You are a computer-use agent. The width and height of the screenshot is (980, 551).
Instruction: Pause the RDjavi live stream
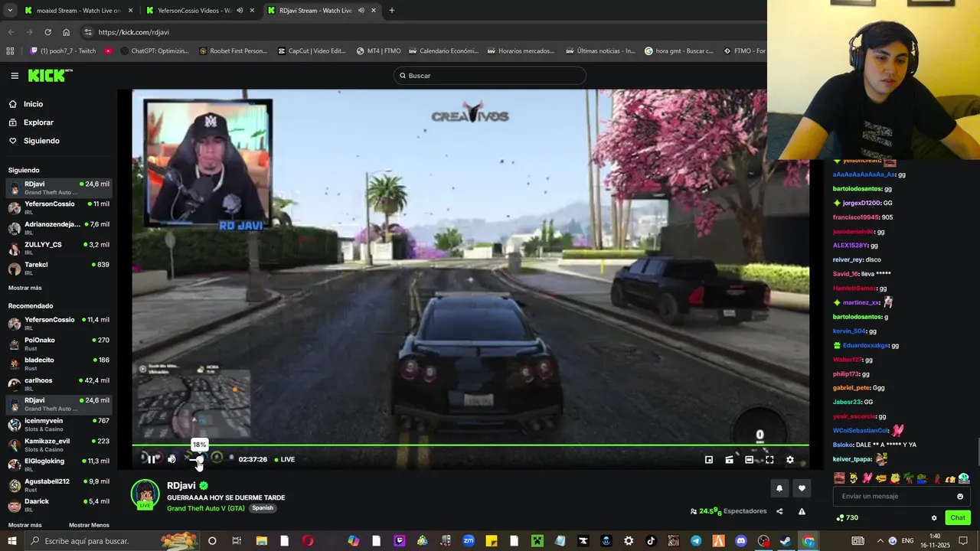(x=151, y=459)
